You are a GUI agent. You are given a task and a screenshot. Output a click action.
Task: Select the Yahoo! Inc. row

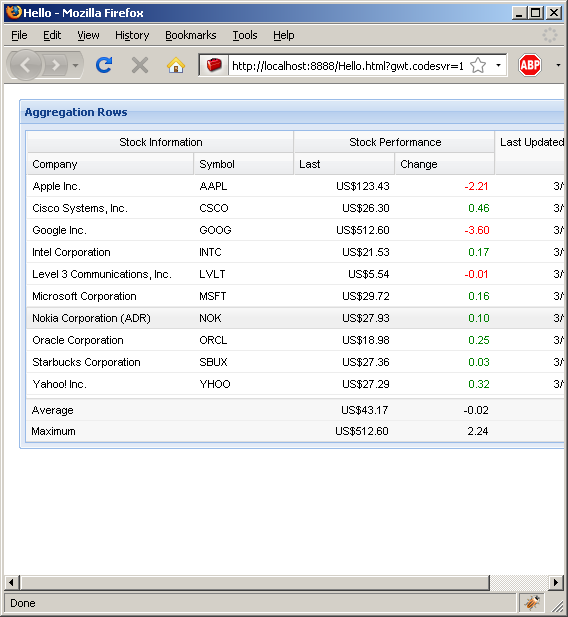295,384
